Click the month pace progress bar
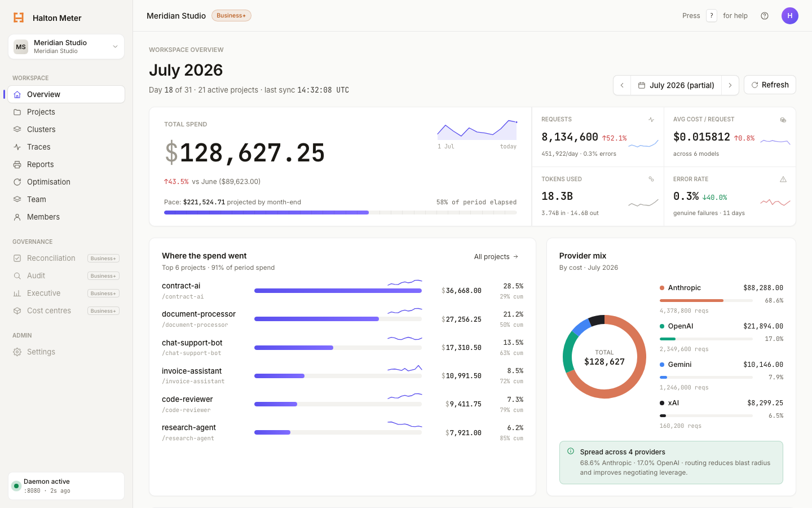Viewport: 812px width, 508px height. click(340, 213)
